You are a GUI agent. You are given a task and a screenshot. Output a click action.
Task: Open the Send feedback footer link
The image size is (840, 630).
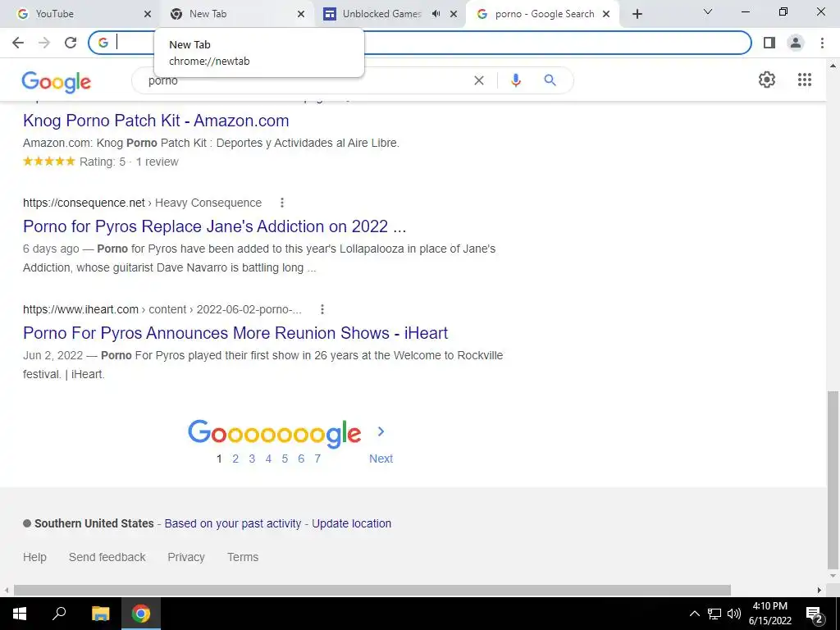tap(107, 557)
